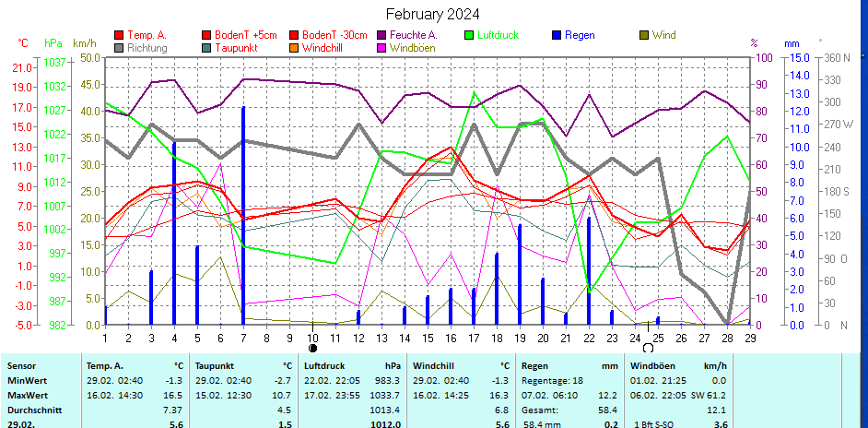
Task: Click the rain bar on day 4
Action: click(x=174, y=233)
